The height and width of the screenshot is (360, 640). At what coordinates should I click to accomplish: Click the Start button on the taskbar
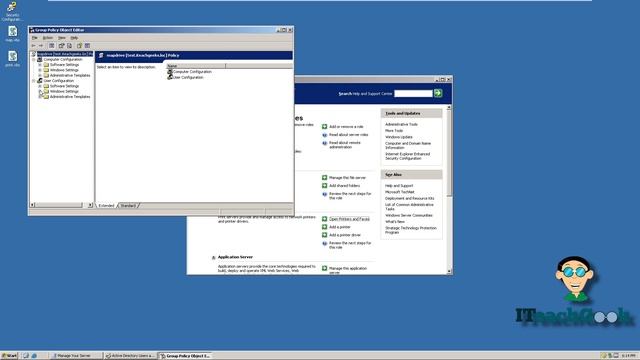pos(9,356)
